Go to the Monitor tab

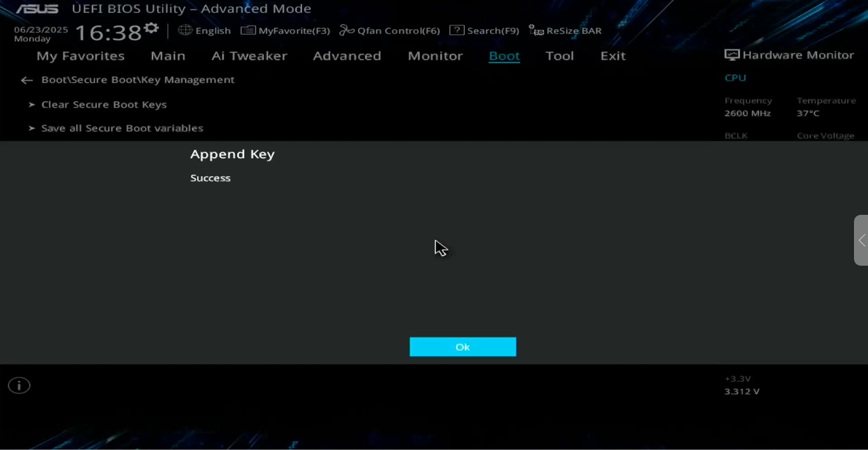(x=435, y=56)
